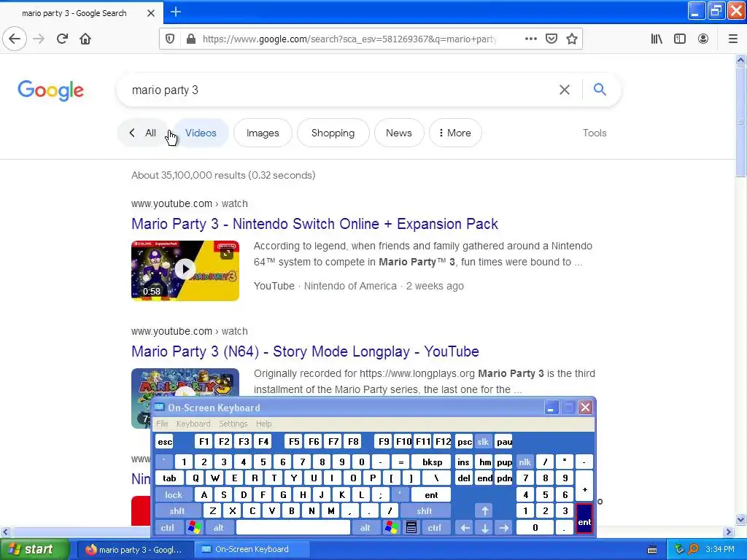Click the esc key on keyboard
The width and height of the screenshot is (747, 560).
[x=165, y=442]
